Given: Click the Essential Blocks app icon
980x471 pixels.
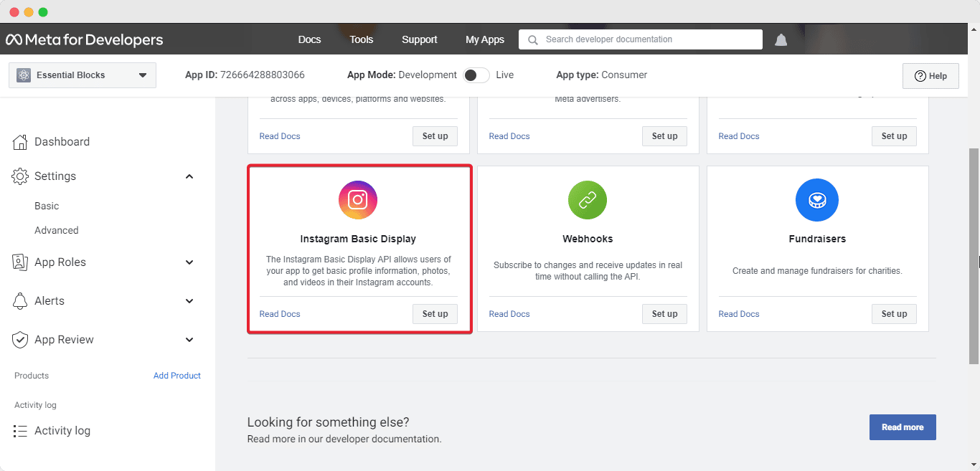Looking at the screenshot, I should (24, 75).
